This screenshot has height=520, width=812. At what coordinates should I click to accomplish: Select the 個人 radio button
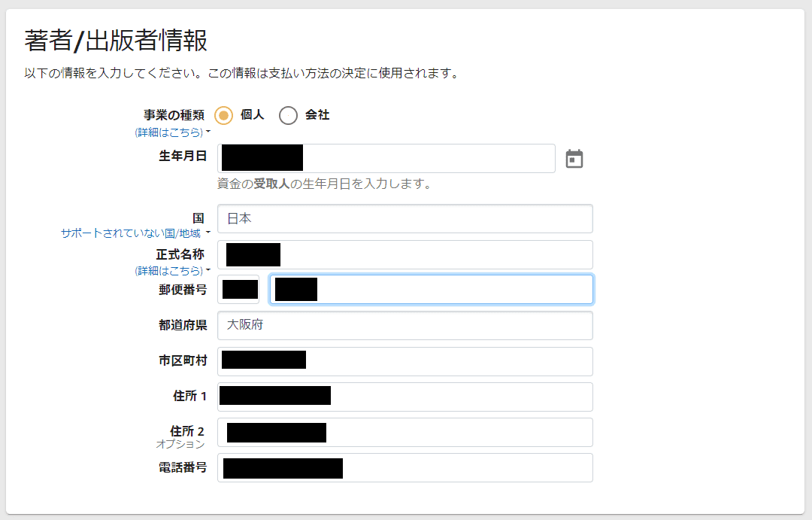[x=224, y=115]
